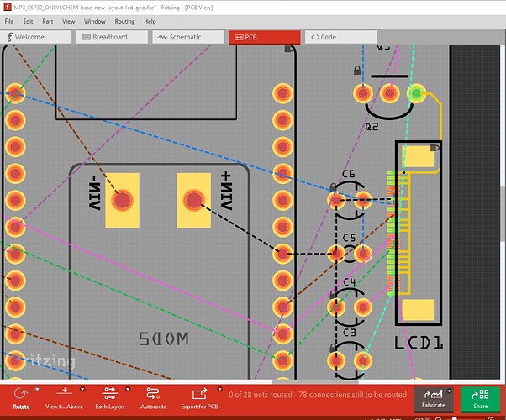Viewport: 506px width, 420px height.
Task: Run the Autoroute tool
Action: [153, 392]
